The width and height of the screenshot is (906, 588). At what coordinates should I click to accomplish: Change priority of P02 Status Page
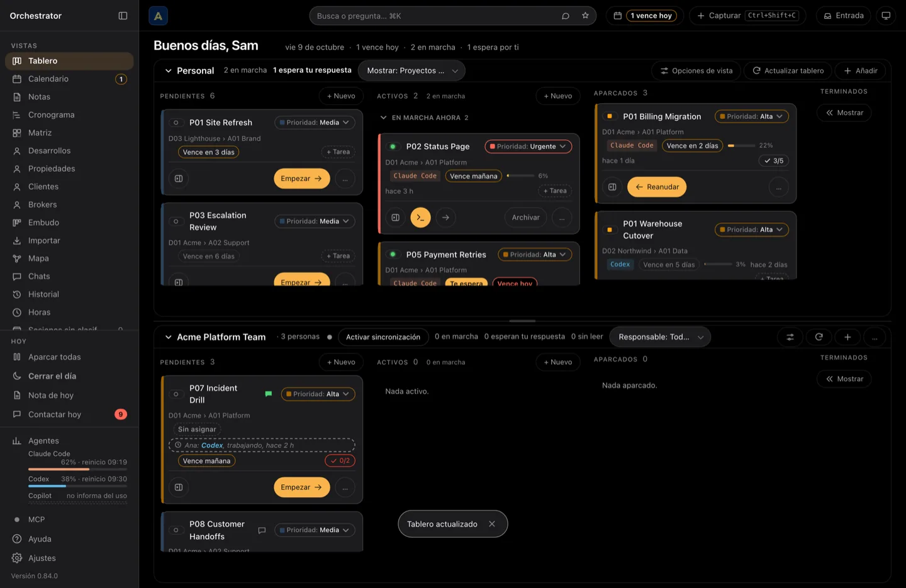click(528, 147)
